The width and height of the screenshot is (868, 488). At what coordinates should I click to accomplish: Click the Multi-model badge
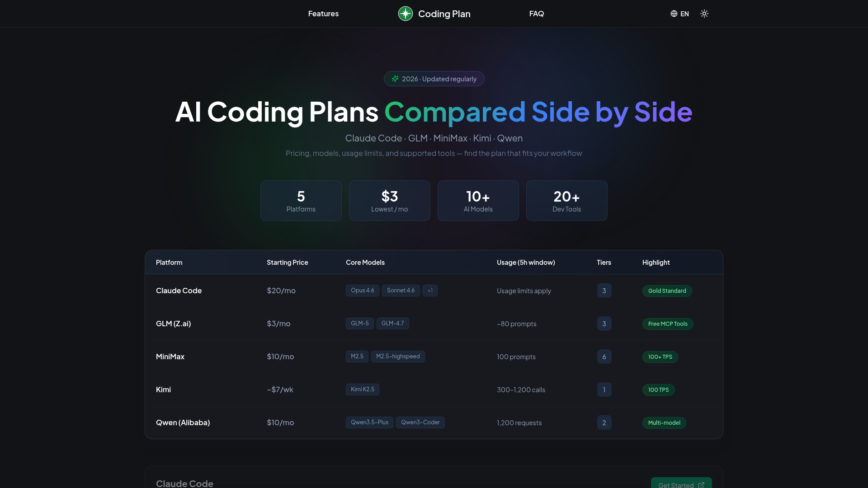(x=664, y=423)
